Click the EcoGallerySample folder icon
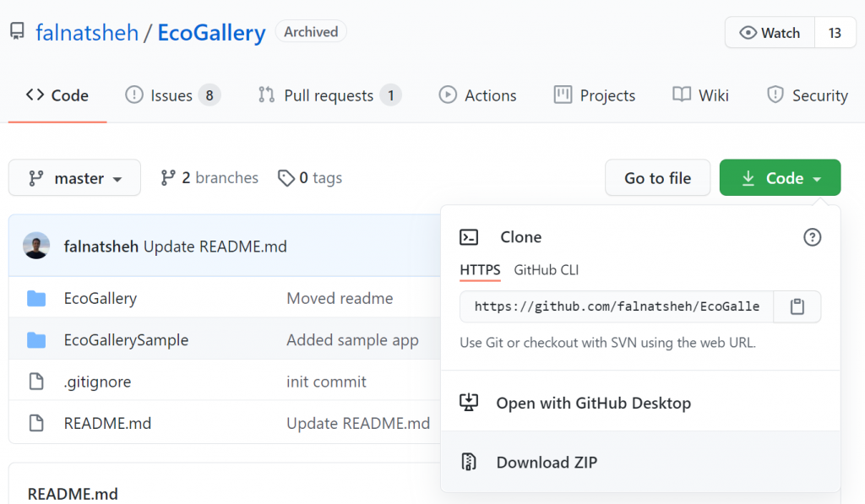Image resolution: width=865 pixels, height=504 pixels. coord(36,340)
